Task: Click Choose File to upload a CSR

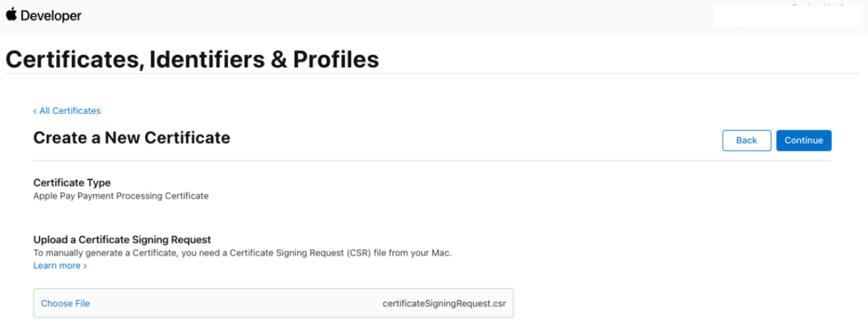Action: tap(65, 304)
